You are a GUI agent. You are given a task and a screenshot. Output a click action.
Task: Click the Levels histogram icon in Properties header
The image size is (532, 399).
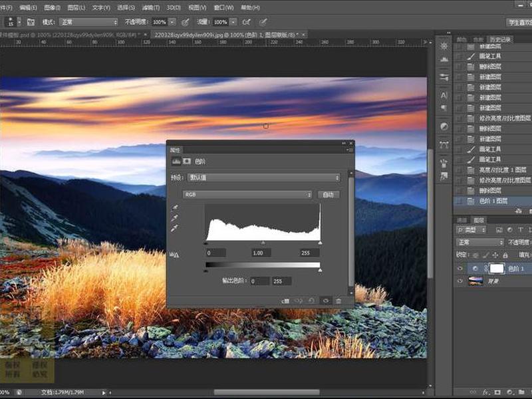pyautogui.click(x=176, y=161)
